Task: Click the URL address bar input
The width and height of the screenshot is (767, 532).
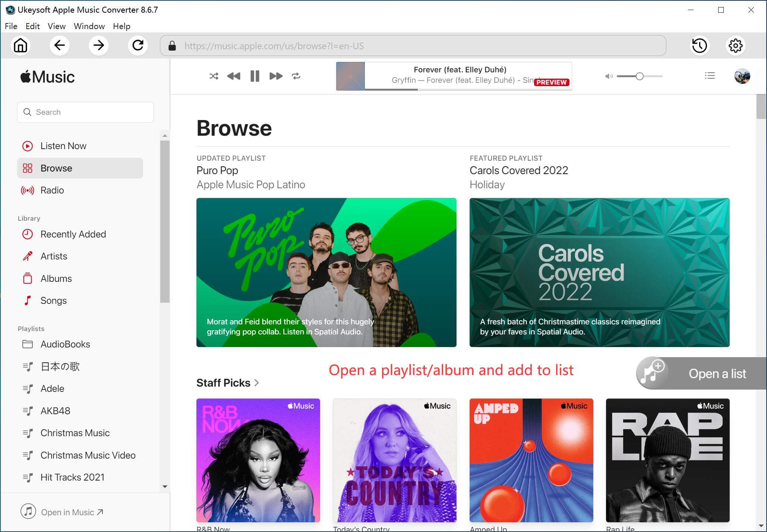Action: coord(413,46)
